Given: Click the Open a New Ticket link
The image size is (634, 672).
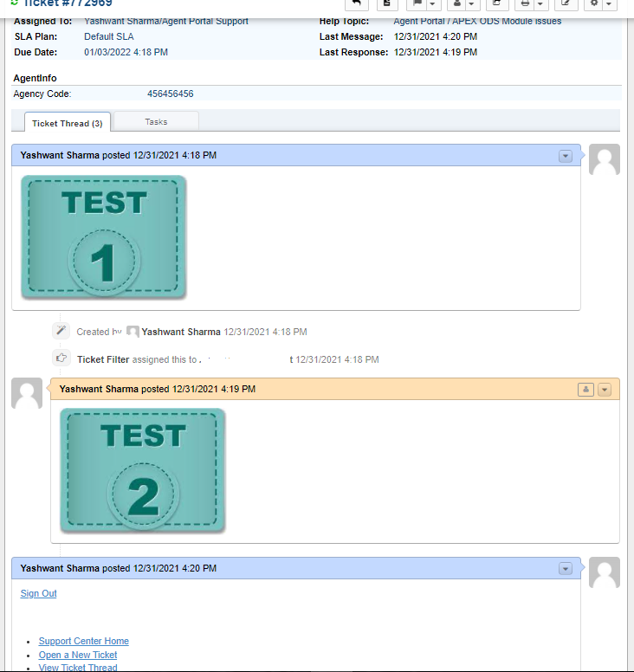Looking at the screenshot, I should pyautogui.click(x=78, y=655).
